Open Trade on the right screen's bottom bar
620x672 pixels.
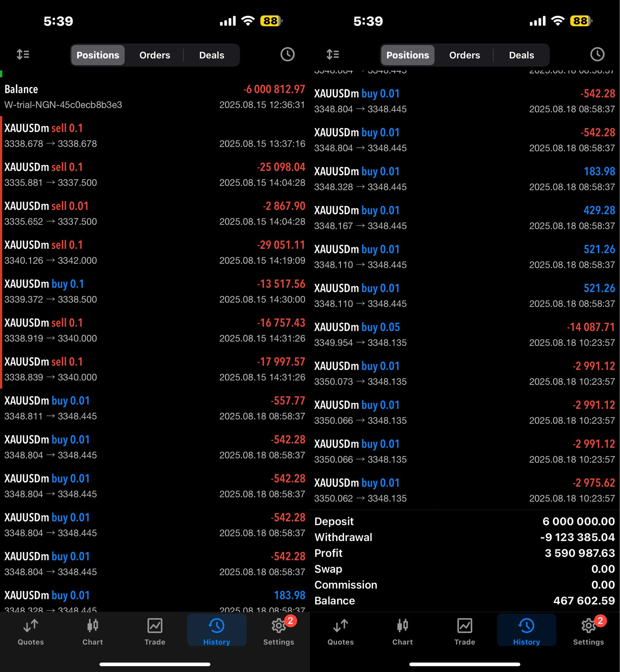465,632
